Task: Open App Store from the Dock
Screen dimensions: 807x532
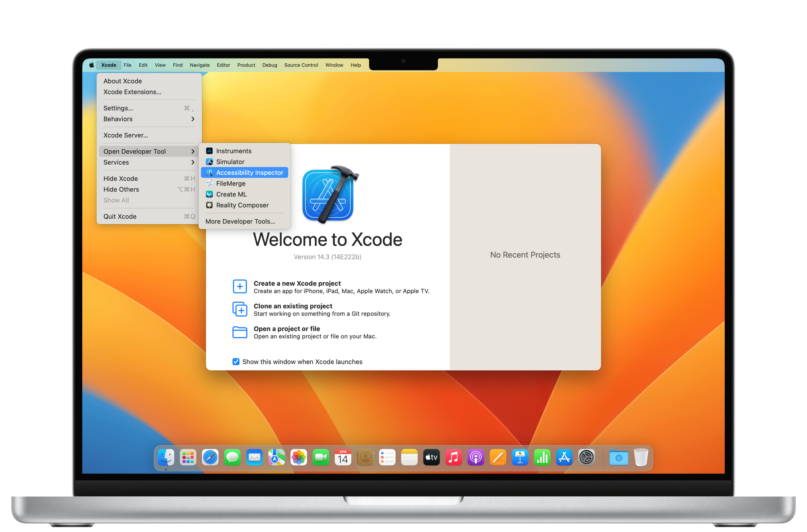Action: coord(564,458)
